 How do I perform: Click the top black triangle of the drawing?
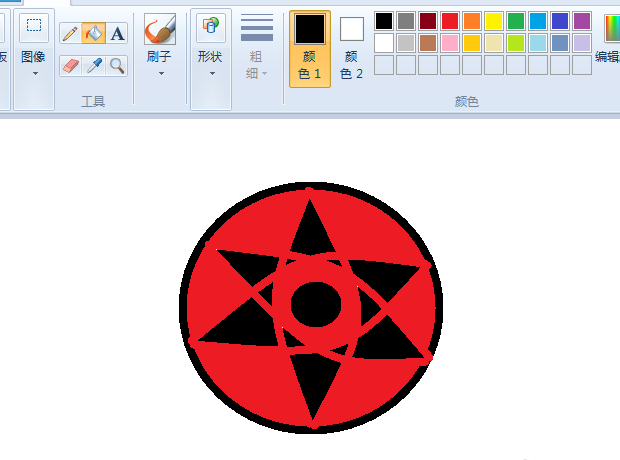(x=312, y=233)
